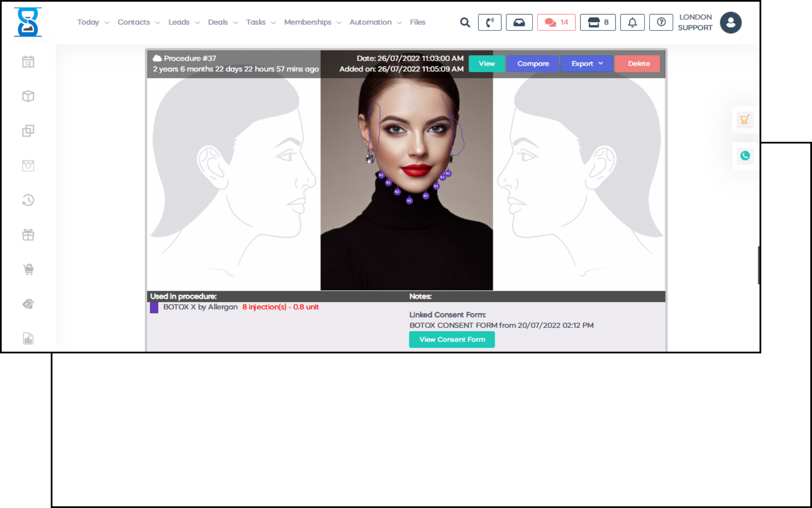Expand the Contacts menu
This screenshot has width=812, height=508.
[138, 22]
